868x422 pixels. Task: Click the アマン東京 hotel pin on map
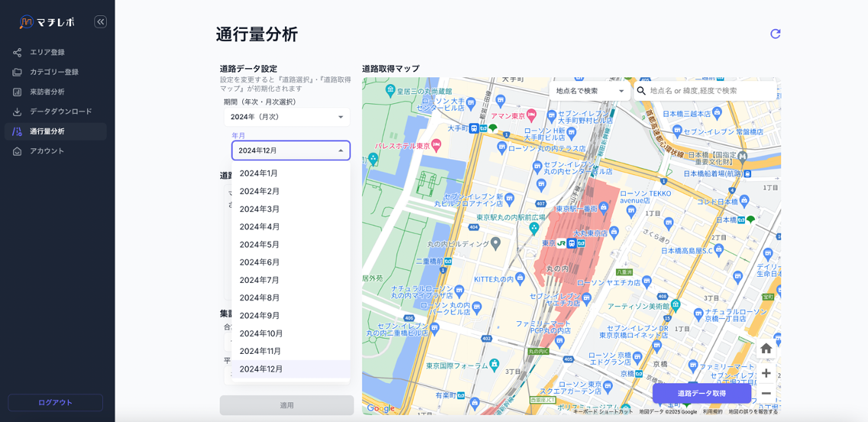coord(531,115)
